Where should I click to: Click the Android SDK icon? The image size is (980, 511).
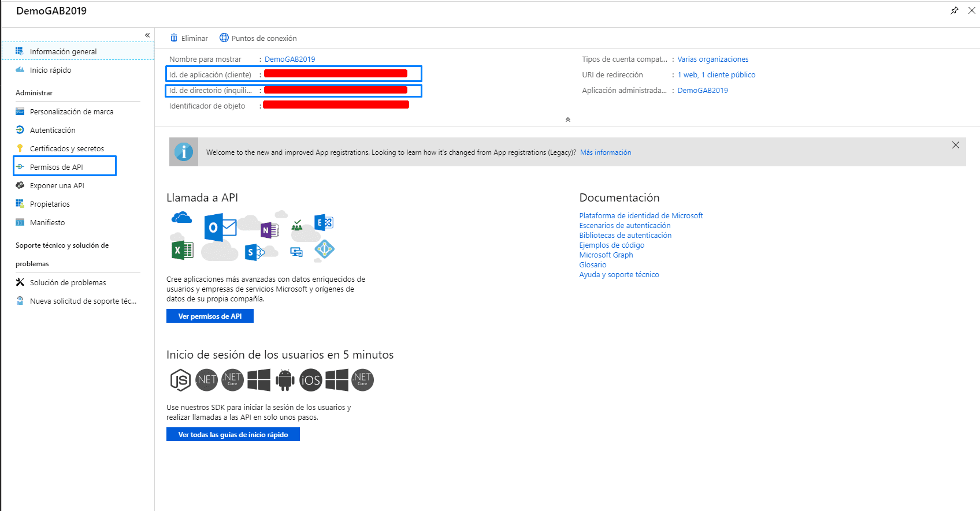[285, 380]
